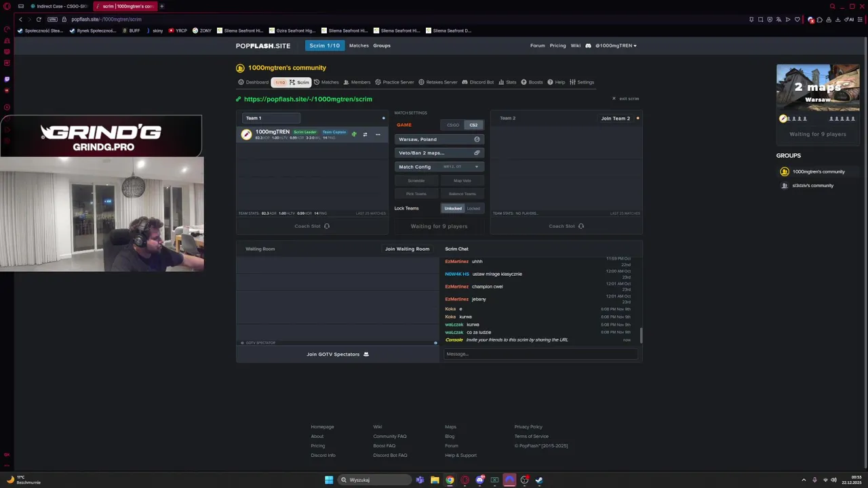868x488 pixels.
Task: Open community Settings sliders icon
Action: point(572,82)
